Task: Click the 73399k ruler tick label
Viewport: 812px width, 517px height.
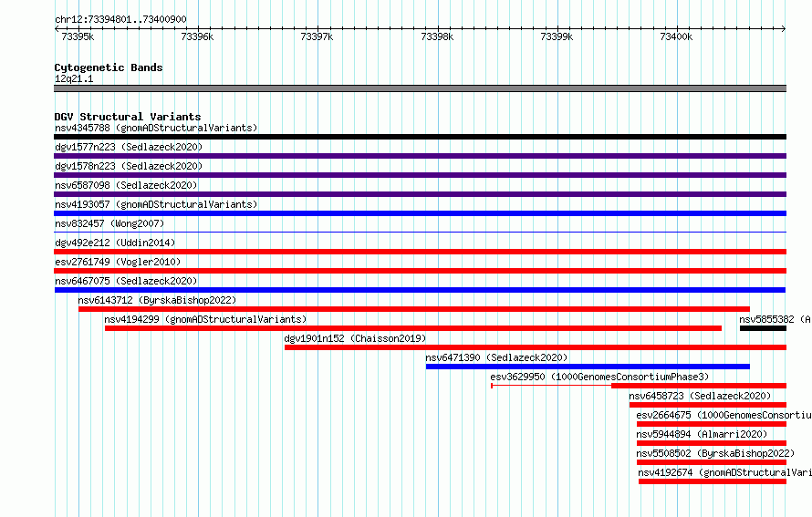Action: click(x=557, y=36)
